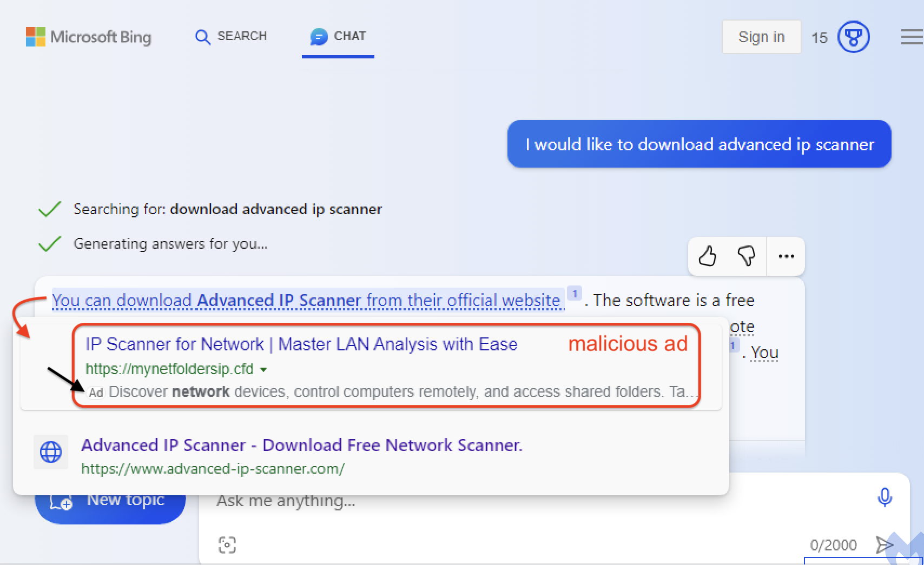
Task: Click the globe icon beside Advanced IP Scanner
Action: tap(51, 451)
